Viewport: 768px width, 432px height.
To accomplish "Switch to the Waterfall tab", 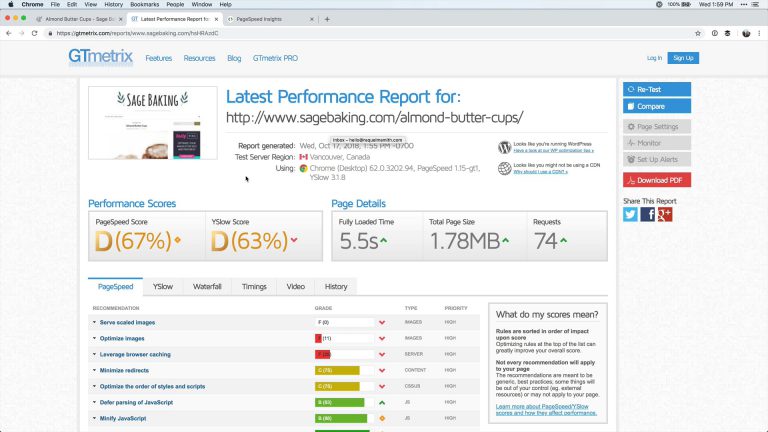I will coord(207,287).
